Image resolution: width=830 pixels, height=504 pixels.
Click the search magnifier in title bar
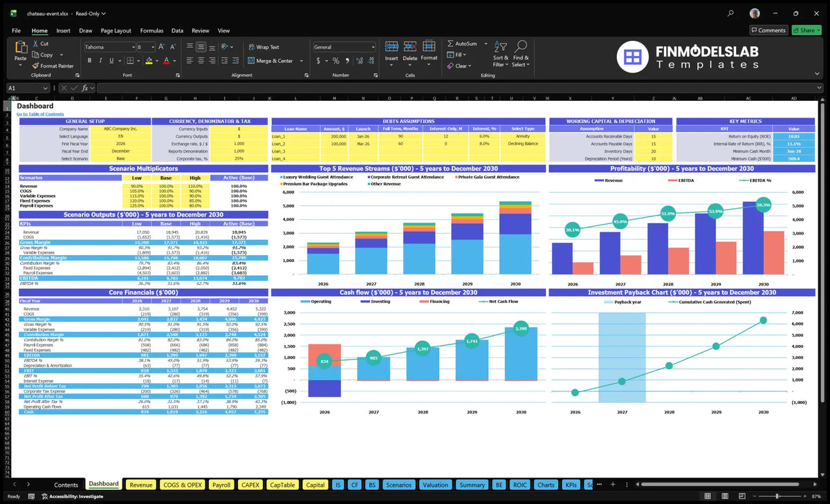pos(730,13)
